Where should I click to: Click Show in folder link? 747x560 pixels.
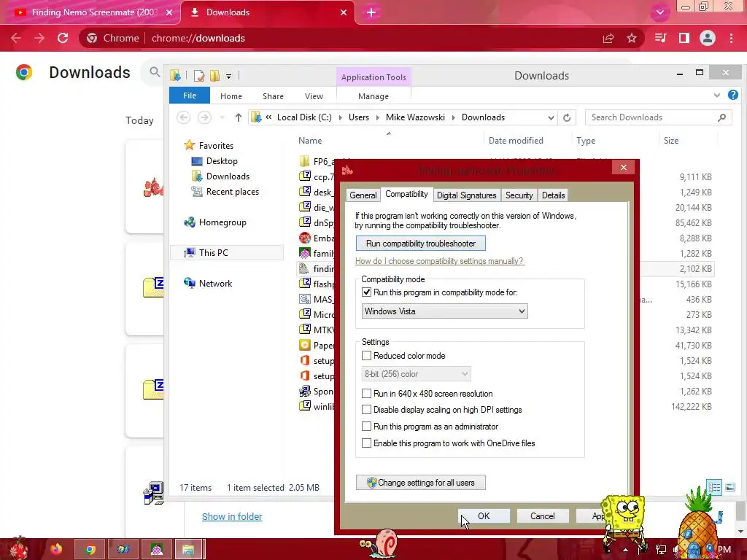232,517
